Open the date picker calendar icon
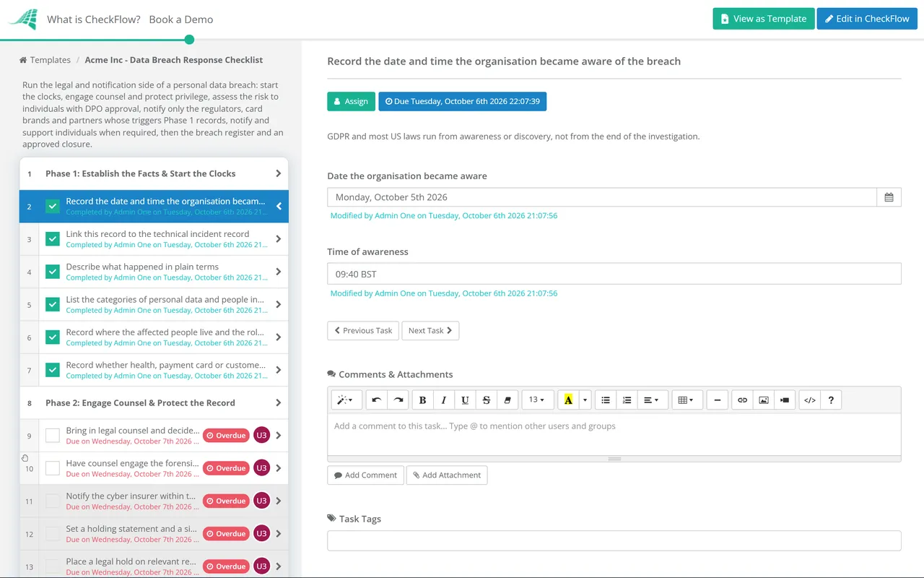 coord(889,197)
